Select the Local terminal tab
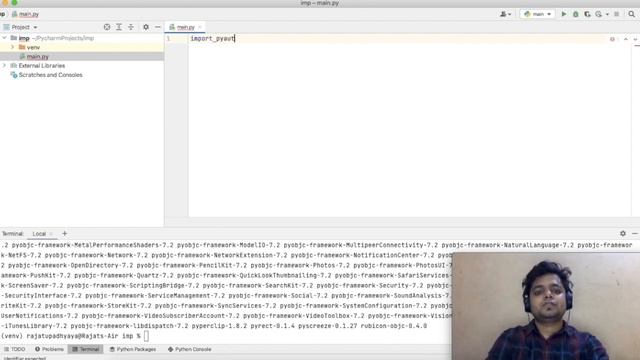This screenshot has width=640, height=360. click(x=39, y=234)
